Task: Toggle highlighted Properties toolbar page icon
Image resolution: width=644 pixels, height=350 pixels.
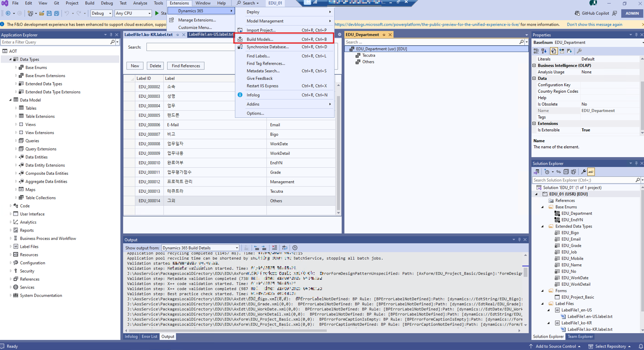Action: [553, 51]
